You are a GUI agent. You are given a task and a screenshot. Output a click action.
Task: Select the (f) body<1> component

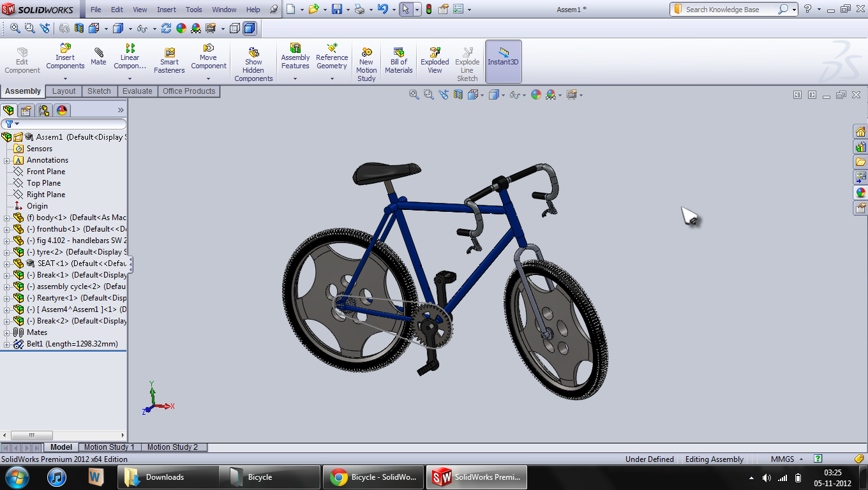70,218
